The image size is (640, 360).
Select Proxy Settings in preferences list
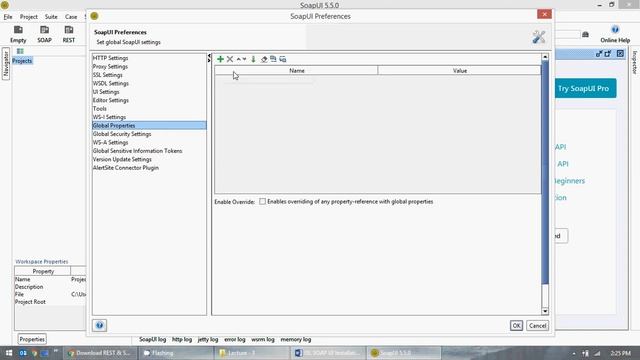point(149,67)
